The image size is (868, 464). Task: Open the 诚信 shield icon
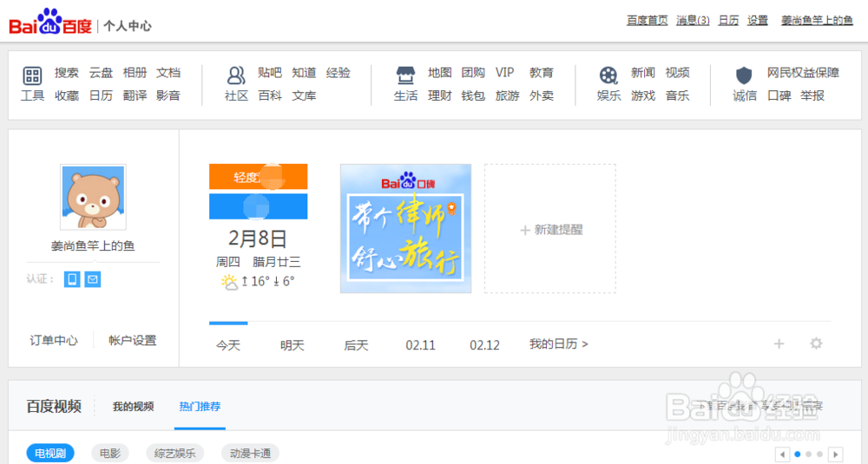point(744,75)
